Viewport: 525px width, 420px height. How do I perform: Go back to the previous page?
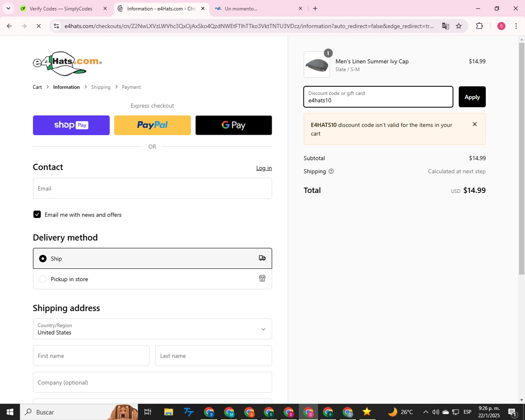(9, 26)
